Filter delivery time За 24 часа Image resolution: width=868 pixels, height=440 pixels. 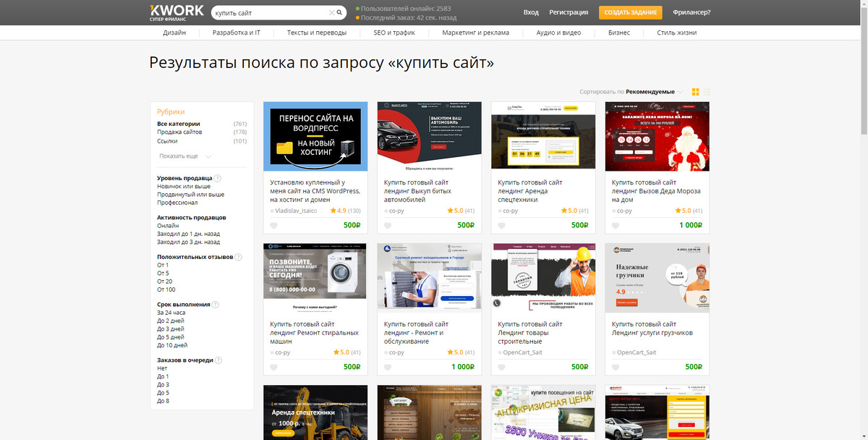171,313
